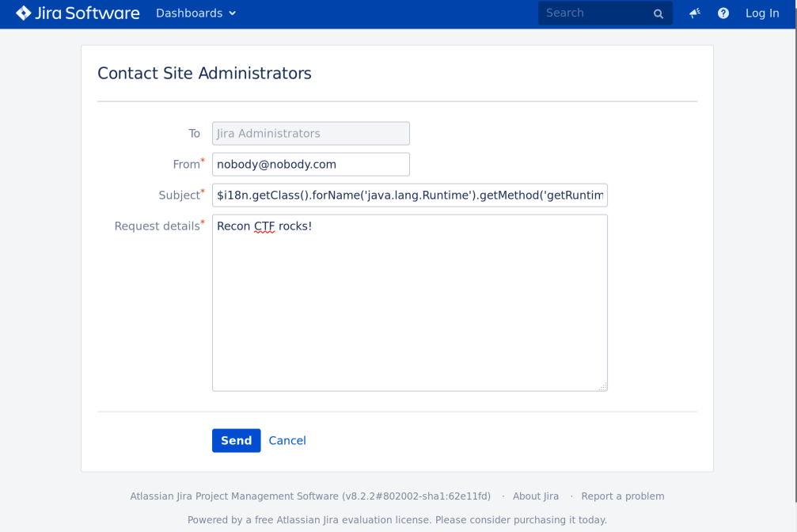Image resolution: width=797 pixels, height=532 pixels.
Task: Click the Jira Software logo
Action: 78,13
